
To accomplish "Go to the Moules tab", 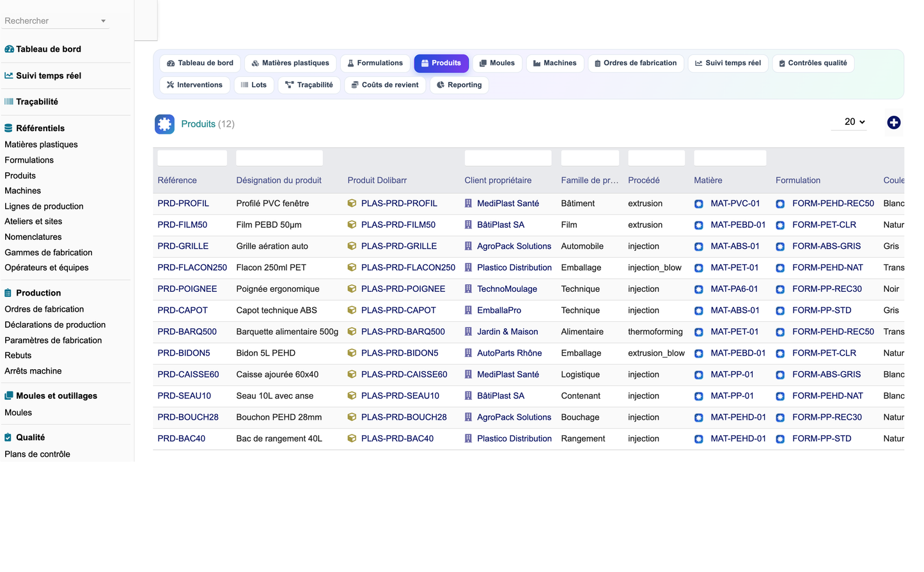I will click(x=497, y=63).
